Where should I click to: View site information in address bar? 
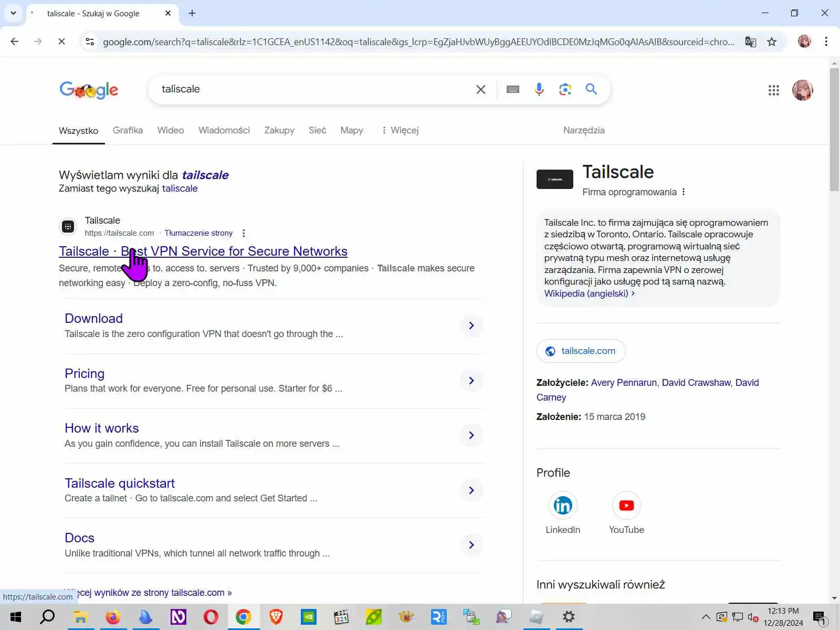pos(90,41)
